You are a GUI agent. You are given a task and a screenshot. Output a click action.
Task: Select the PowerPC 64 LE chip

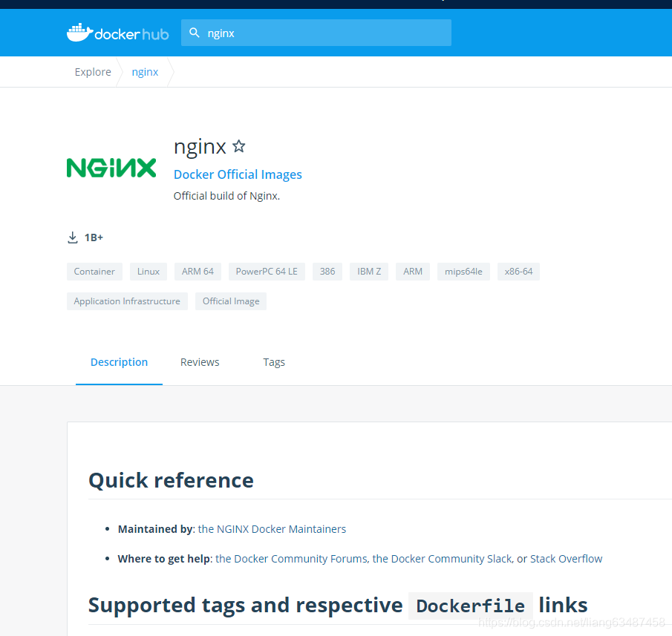[x=267, y=272]
